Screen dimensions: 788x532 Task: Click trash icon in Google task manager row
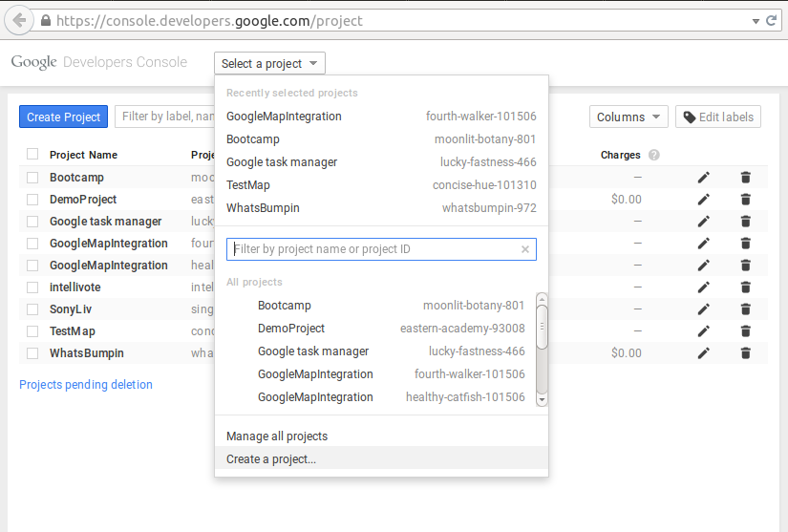pos(746,222)
